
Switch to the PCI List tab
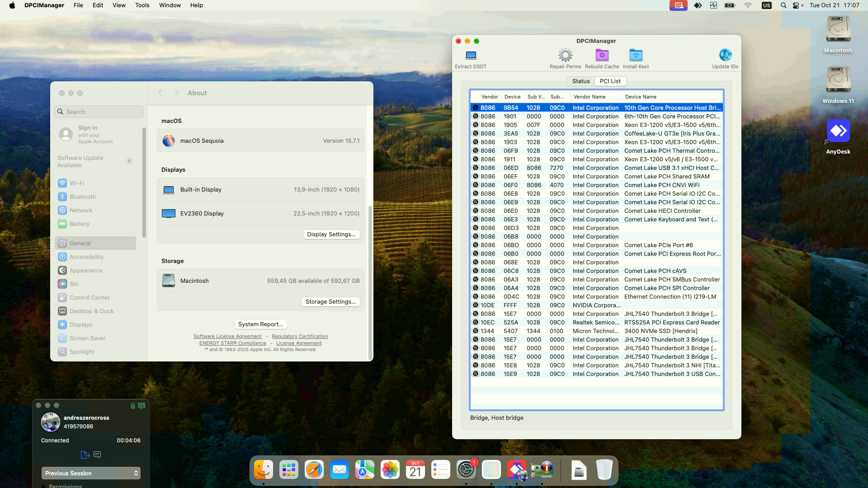(610, 81)
